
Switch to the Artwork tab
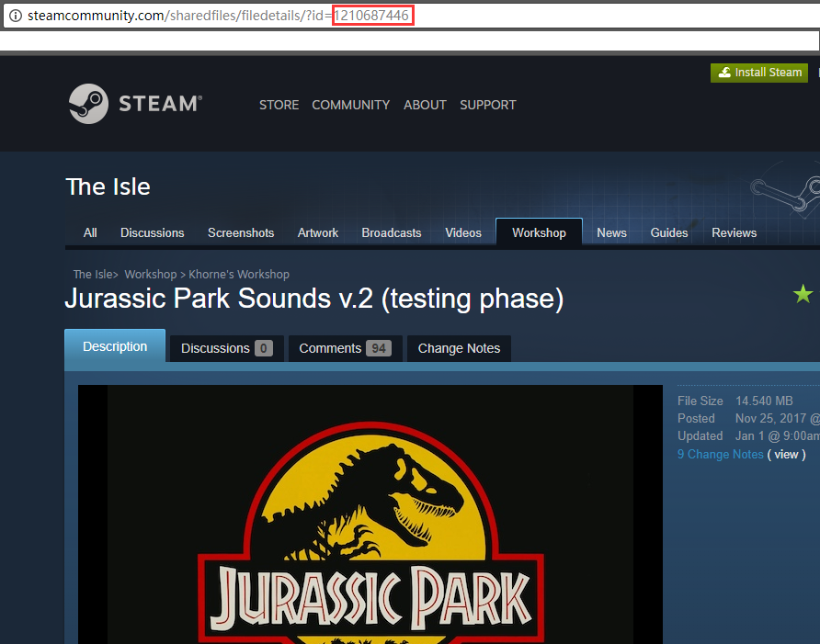[x=318, y=232]
